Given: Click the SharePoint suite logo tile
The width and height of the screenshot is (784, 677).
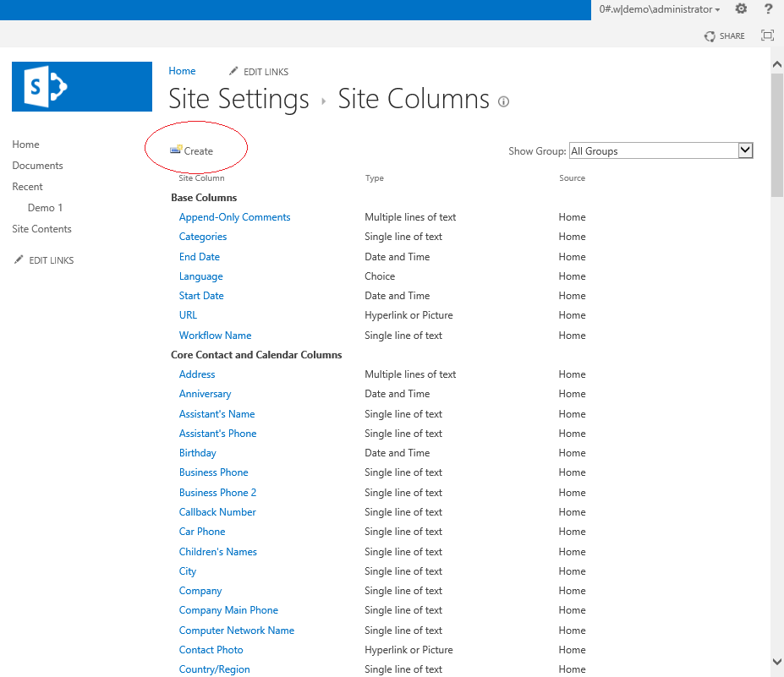Looking at the screenshot, I should coord(81,86).
